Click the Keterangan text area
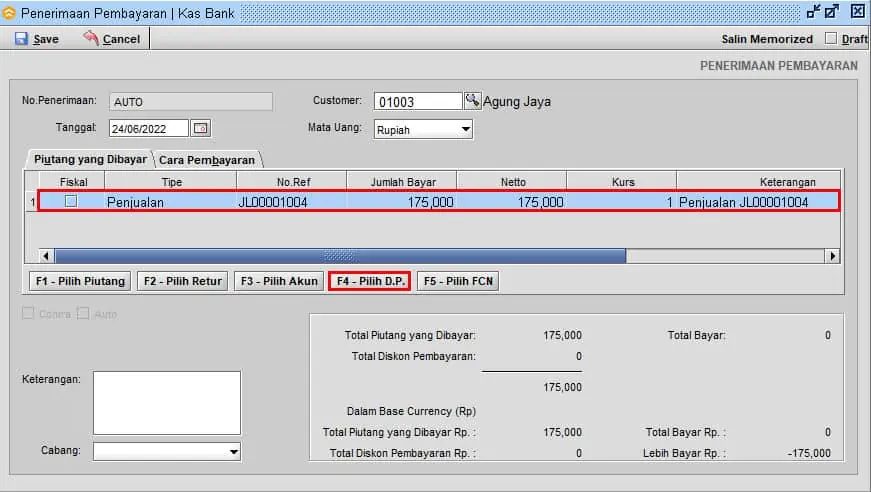This screenshot has height=492, width=871. (x=167, y=403)
